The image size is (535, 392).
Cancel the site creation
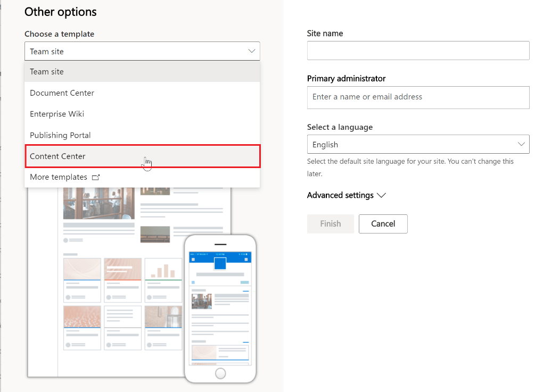pos(383,224)
